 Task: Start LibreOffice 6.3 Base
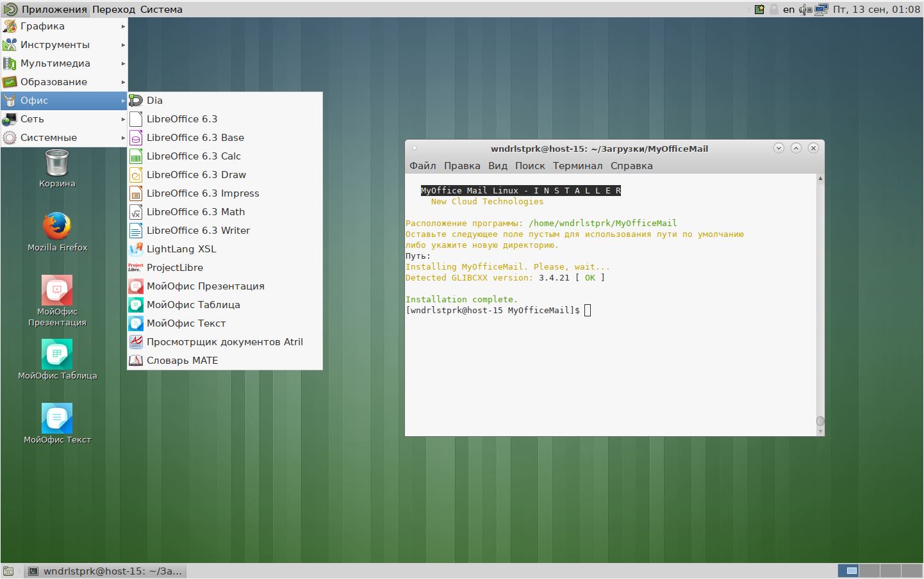tap(225, 138)
